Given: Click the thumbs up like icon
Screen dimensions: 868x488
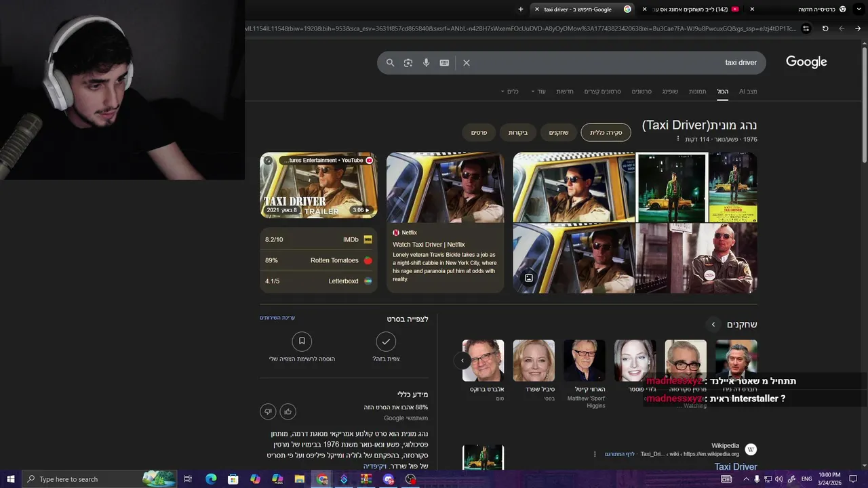Looking at the screenshot, I should tap(288, 411).
